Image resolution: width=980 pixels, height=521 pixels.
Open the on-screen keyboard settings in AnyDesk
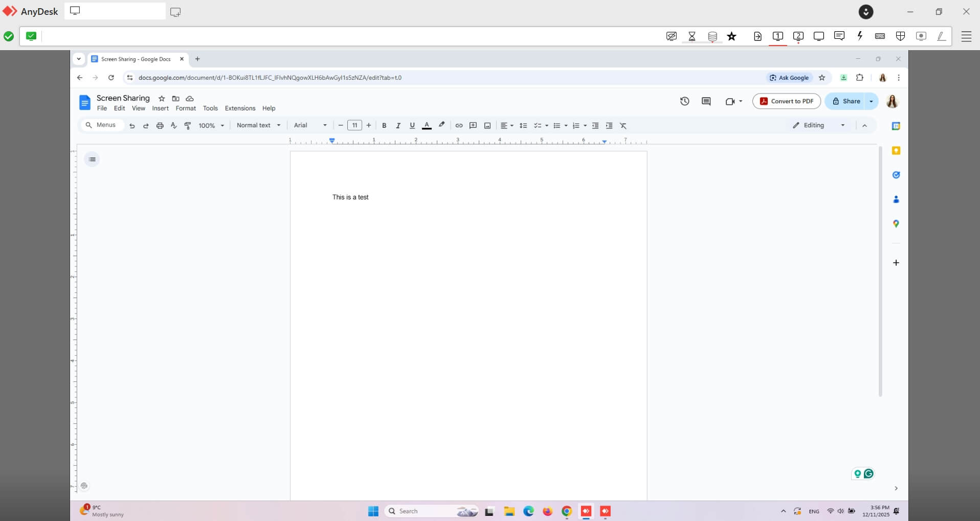coord(880,36)
